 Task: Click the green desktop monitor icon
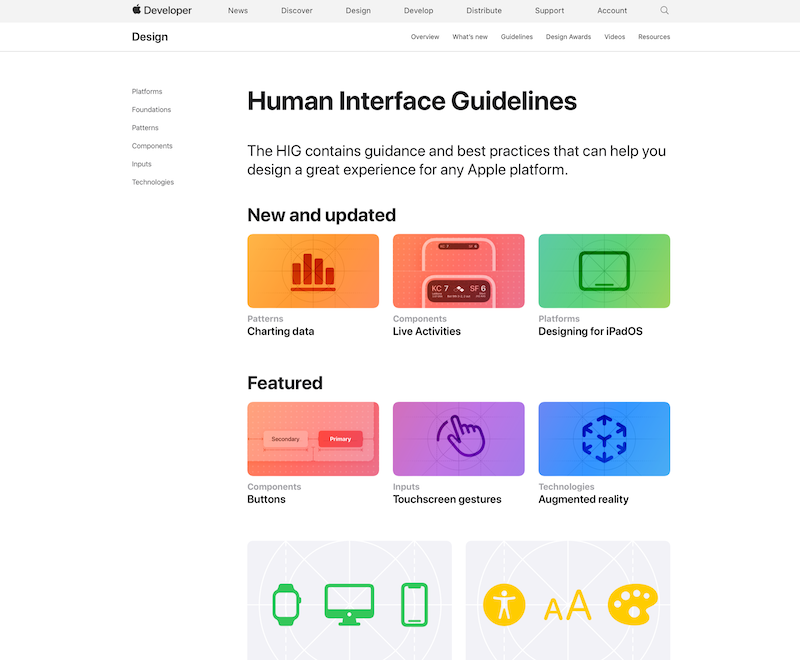(x=349, y=604)
